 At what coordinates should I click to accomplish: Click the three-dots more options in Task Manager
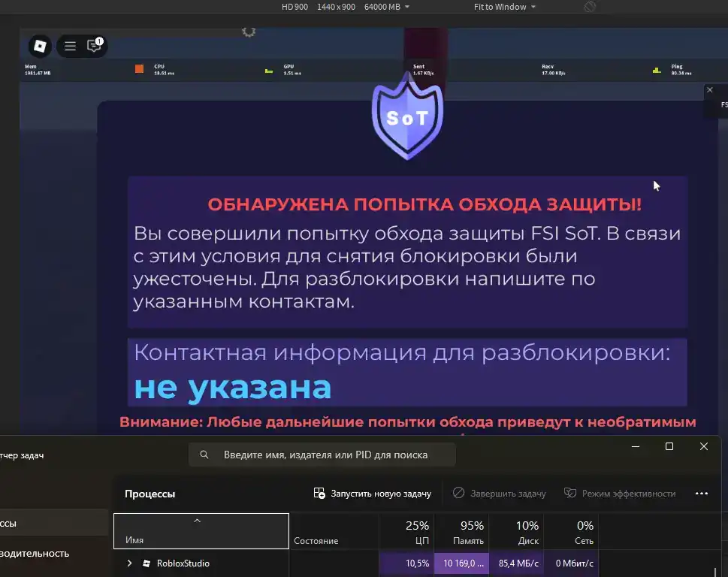[702, 494]
